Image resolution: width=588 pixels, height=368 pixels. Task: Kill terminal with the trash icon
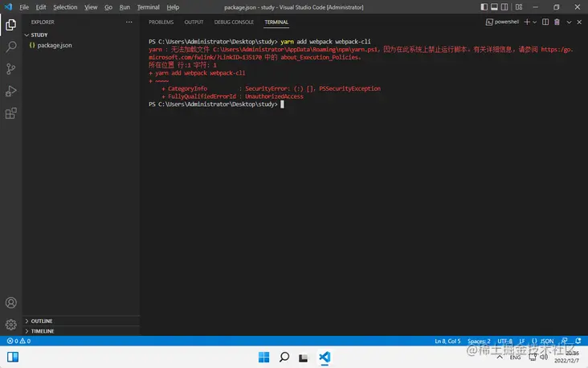(557, 22)
